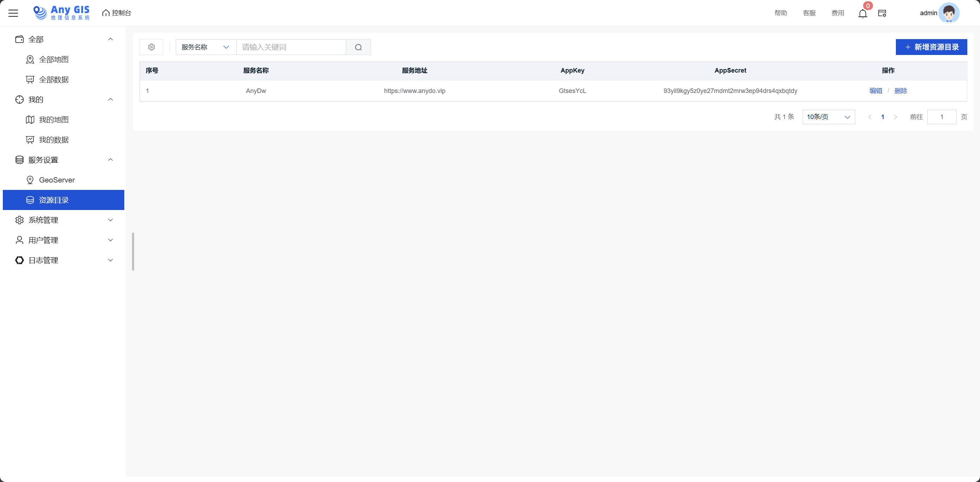The width and height of the screenshot is (980, 482).
Task: Expand the 日志管理 menu group
Action: [x=110, y=260]
